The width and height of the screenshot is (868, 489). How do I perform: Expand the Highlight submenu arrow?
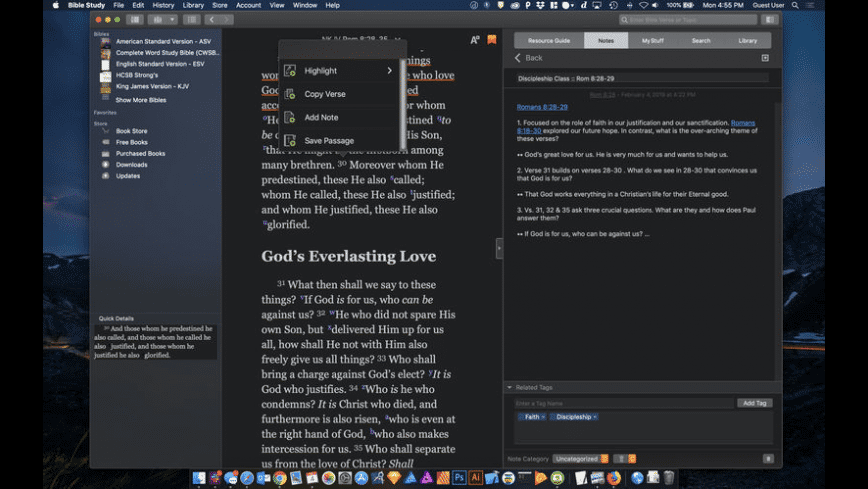point(389,71)
